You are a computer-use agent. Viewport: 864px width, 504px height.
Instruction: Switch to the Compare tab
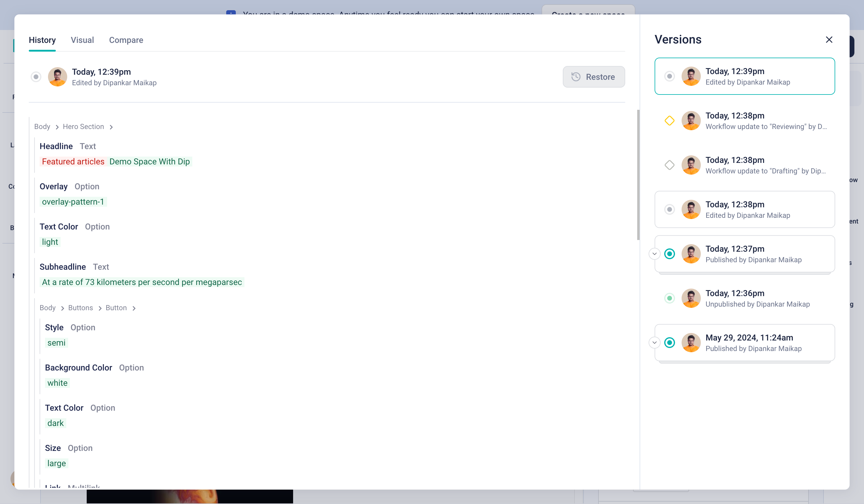(x=126, y=40)
